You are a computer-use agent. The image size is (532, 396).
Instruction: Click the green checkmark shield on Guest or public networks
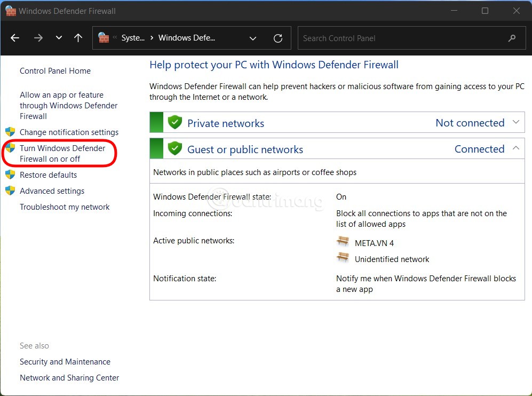click(176, 149)
